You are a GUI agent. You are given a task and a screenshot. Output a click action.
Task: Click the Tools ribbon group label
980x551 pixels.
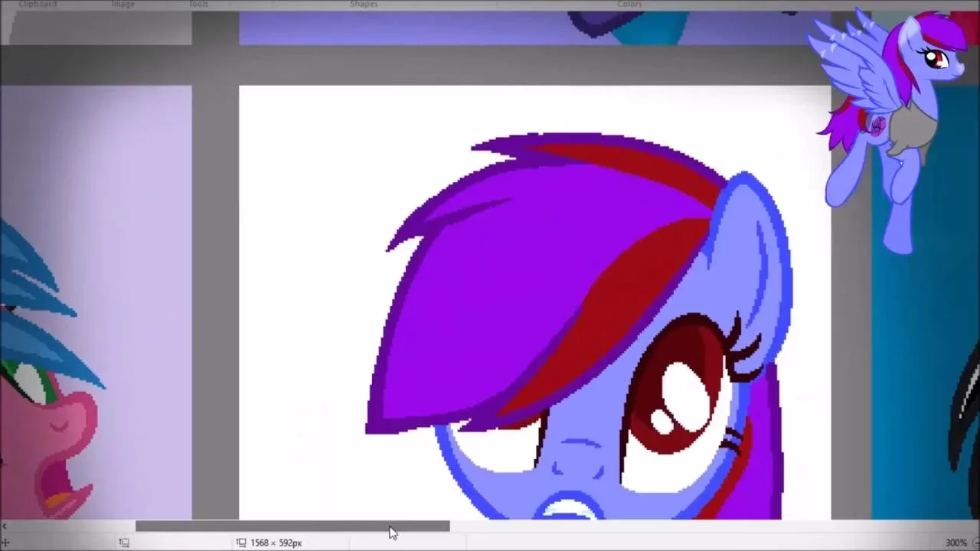pyautogui.click(x=198, y=4)
